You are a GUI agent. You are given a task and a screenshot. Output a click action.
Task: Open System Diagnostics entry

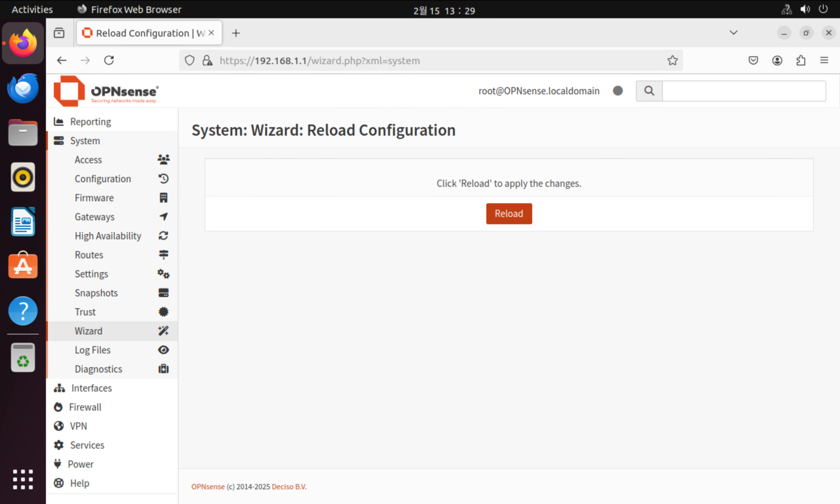(98, 369)
